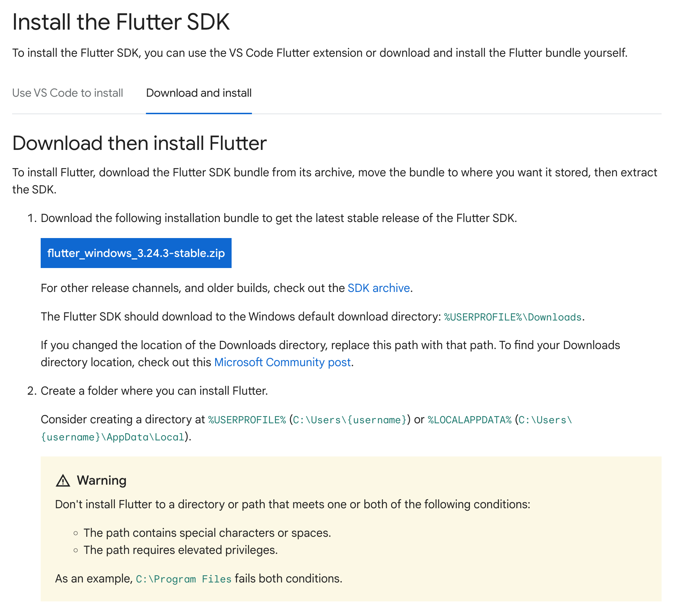Open the SDK archive link
The image size is (683, 616).
point(379,288)
